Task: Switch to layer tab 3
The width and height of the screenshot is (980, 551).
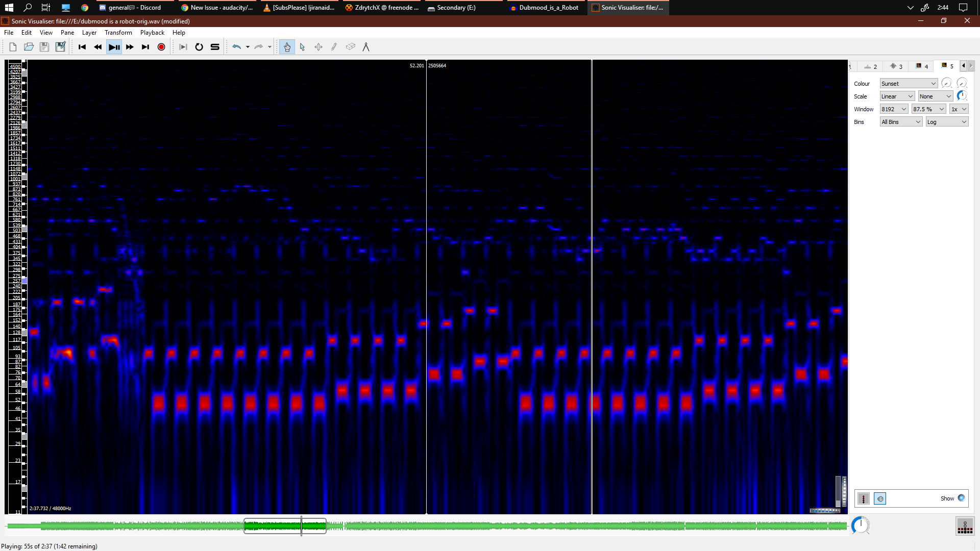Action: click(x=896, y=66)
